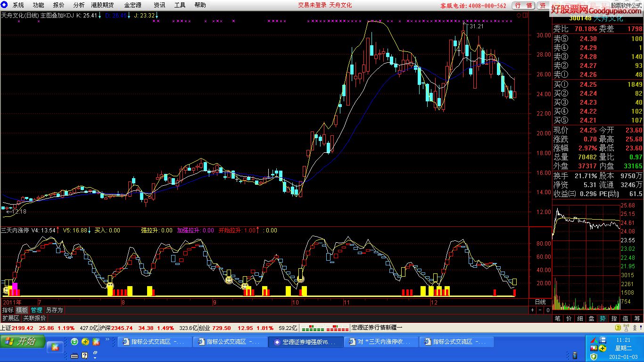644x362 pixels.
Task: Click the Windows 开始 start button
Action: (23, 341)
